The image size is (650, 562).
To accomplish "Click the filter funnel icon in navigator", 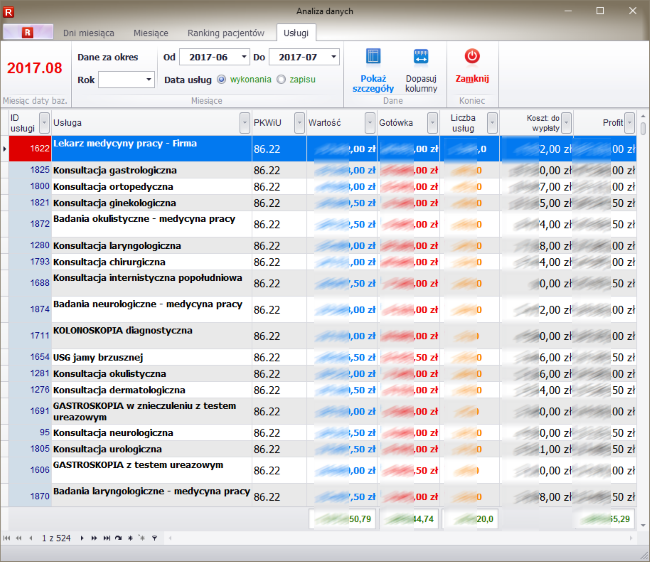I will (x=154, y=538).
